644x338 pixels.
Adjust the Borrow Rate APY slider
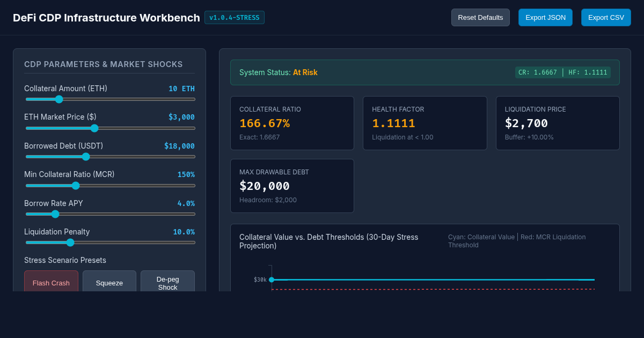pos(110,214)
